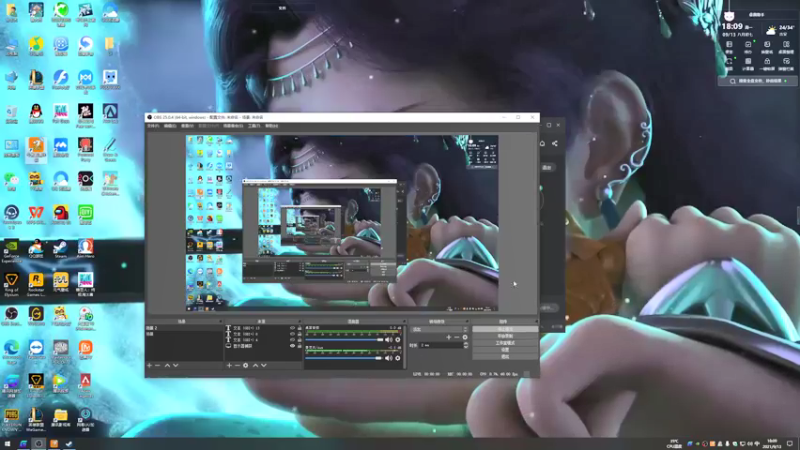Pop out the Audio Mixer dock panel

click(x=404, y=321)
